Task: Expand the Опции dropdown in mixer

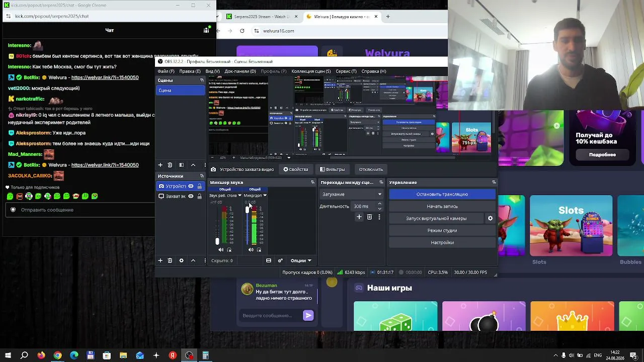Action: pyautogui.click(x=301, y=260)
